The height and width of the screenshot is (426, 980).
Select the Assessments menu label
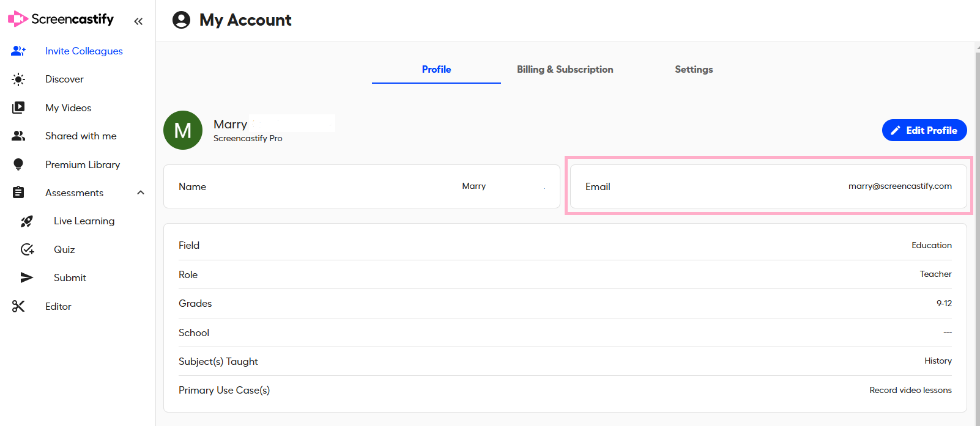coord(74,193)
